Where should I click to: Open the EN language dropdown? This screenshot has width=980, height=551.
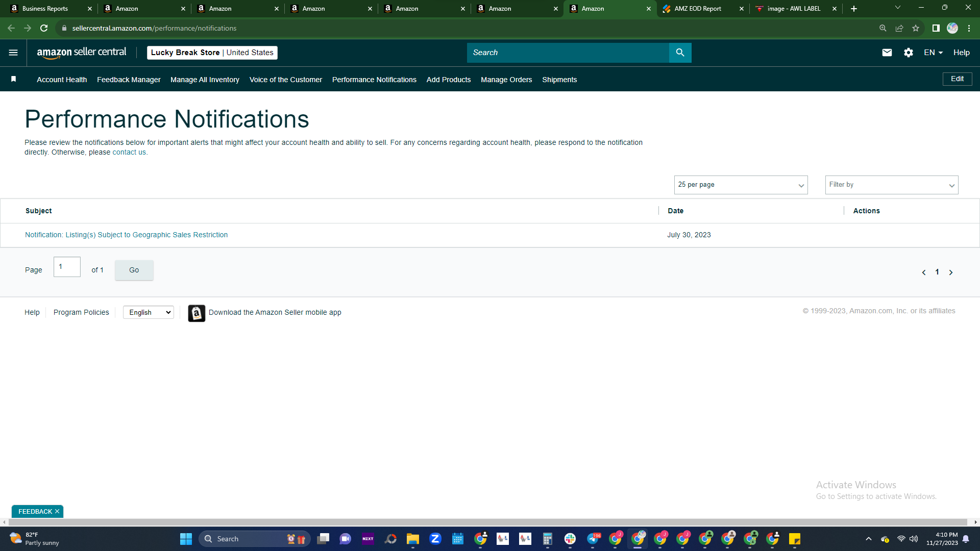click(x=933, y=53)
